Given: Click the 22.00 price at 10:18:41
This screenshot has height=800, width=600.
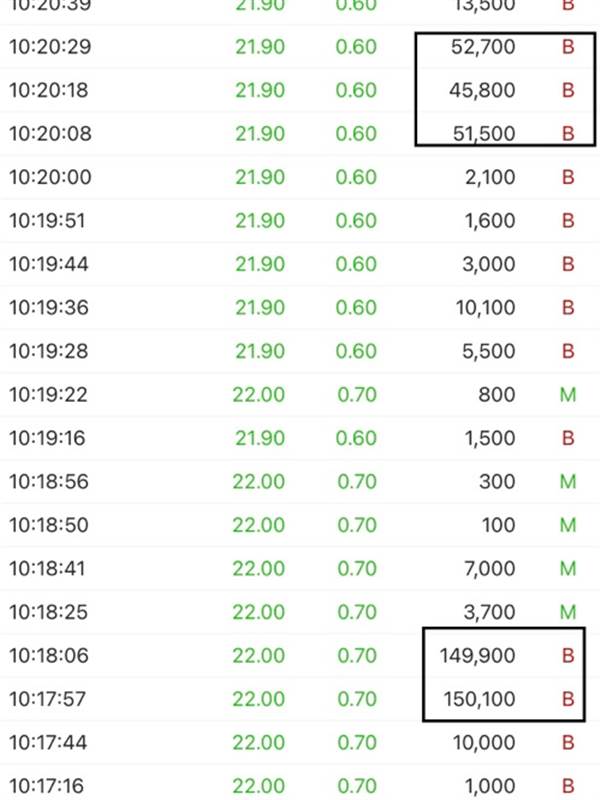Looking at the screenshot, I should tap(258, 568).
